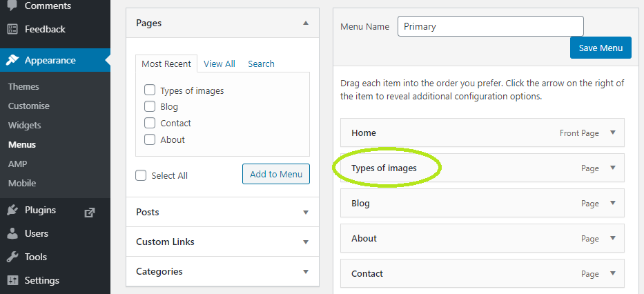The width and height of the screenshot is (644, 294).
Task: Open the Home menu item options arrow
Action: [613, 133]
